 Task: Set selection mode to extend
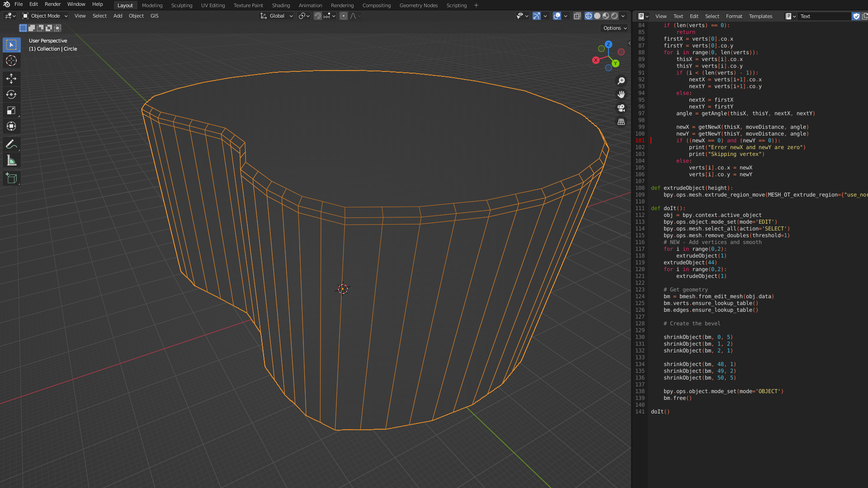(32, 28)
